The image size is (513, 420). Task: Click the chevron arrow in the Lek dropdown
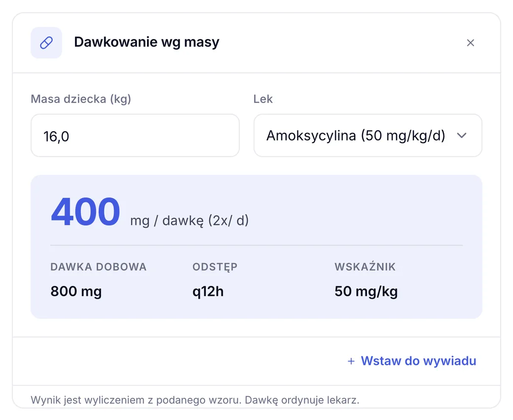pos(461,136)
